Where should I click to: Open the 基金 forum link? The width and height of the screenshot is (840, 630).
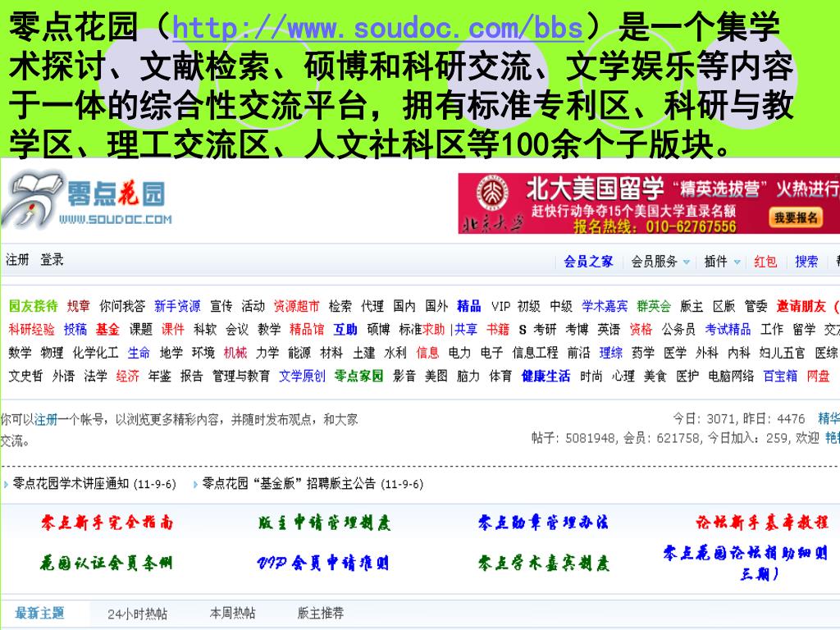coord(107,329)
